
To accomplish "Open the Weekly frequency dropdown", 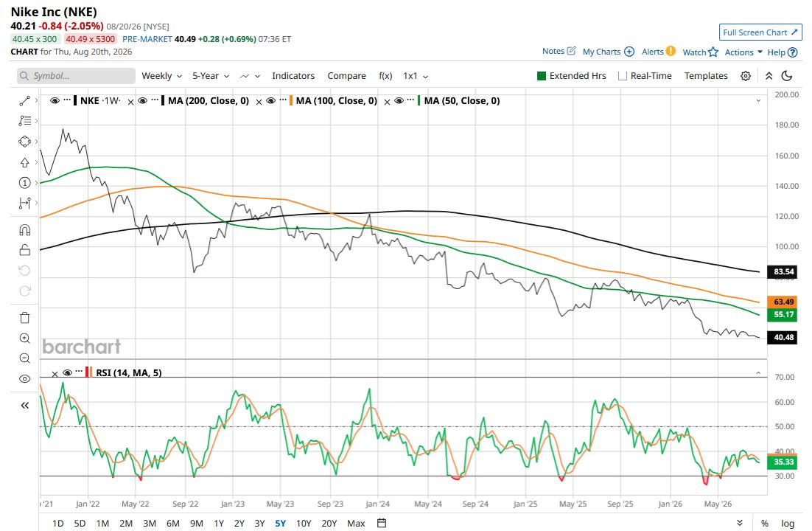I will coord(161,76).
